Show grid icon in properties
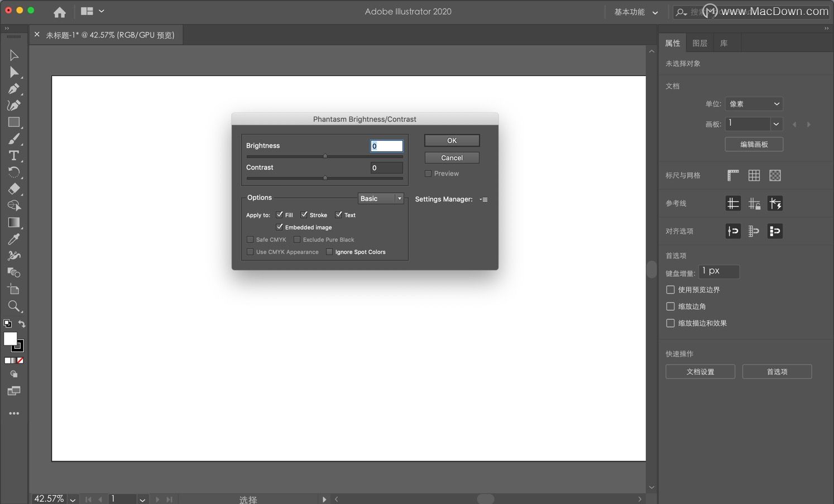This screenshot has width=834, height=504. click(x=754, y=175)
